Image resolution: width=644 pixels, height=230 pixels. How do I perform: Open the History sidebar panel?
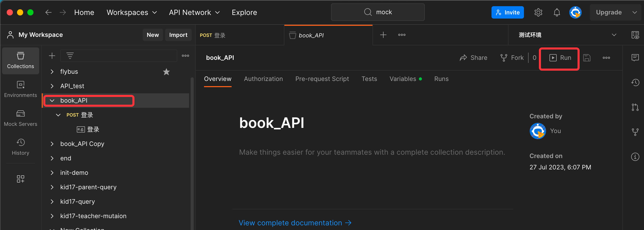21,147
